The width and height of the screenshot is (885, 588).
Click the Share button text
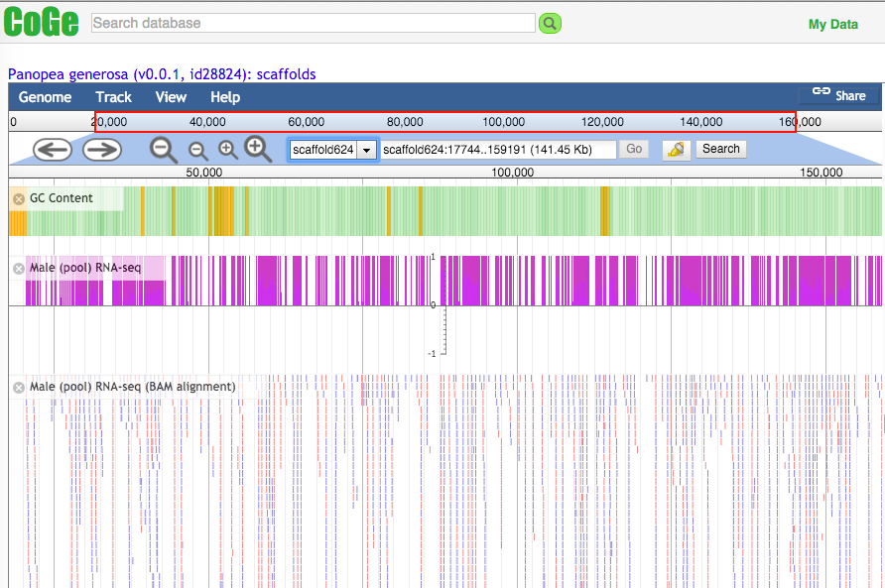click(850, 96)
